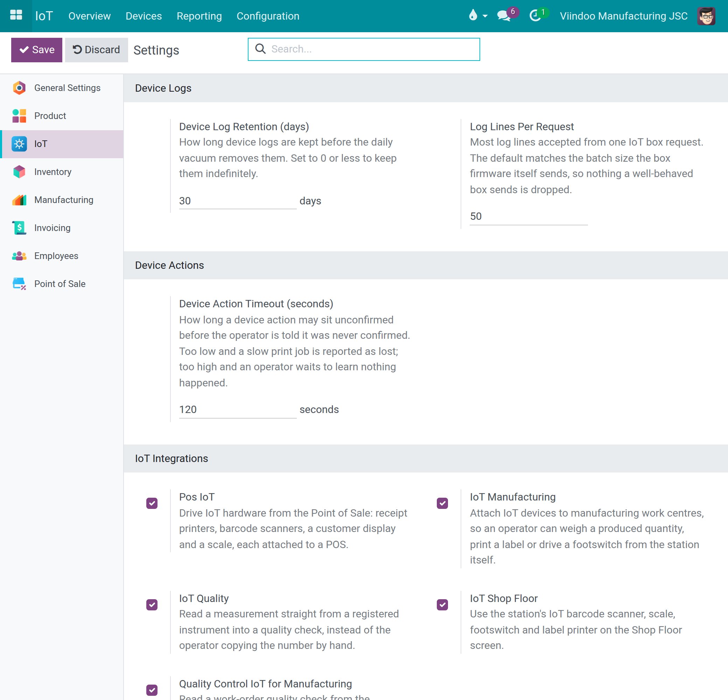Focus the Settings search field
This screenshot has width=728, height=700.
pyautogui.click(x=364, y=49)
